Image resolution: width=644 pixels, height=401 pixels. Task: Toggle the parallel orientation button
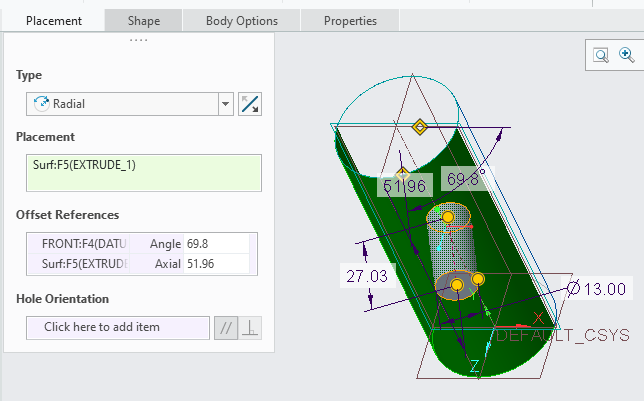point(226,328)
